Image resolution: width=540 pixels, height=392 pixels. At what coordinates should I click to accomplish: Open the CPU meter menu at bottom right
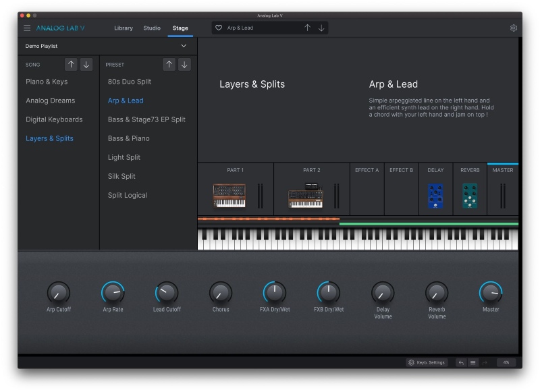[x=508, y=362]
